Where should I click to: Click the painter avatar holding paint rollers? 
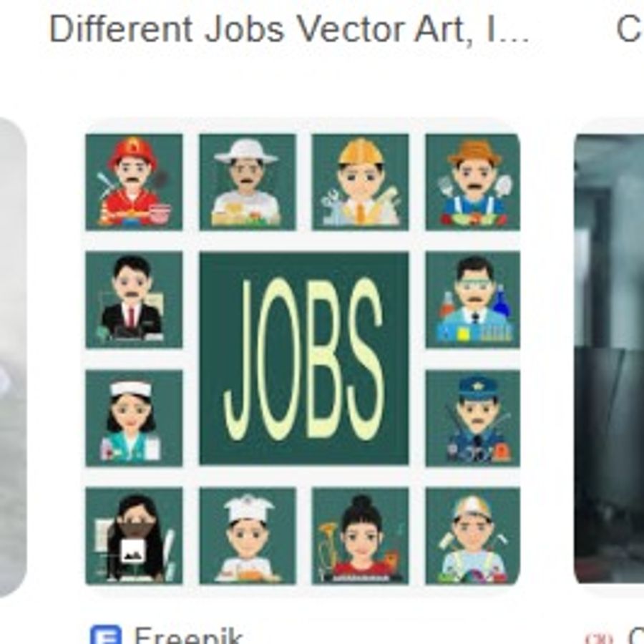pos(473,535)
